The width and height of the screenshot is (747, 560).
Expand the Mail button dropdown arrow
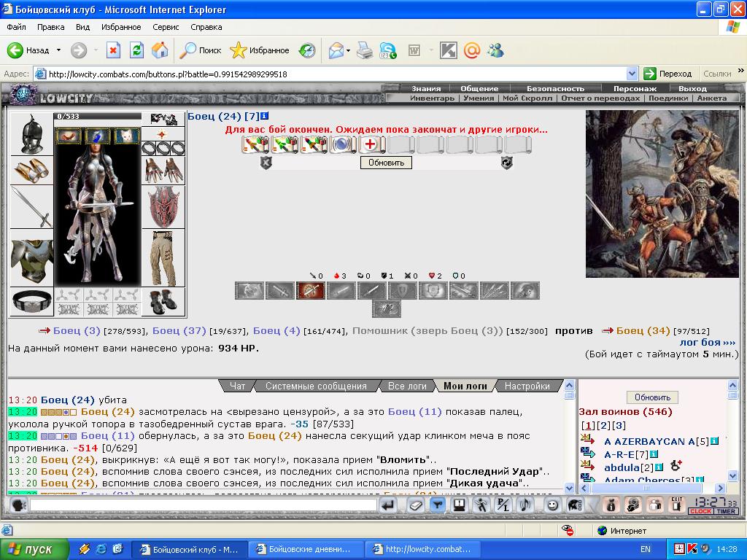click(348, 50)
